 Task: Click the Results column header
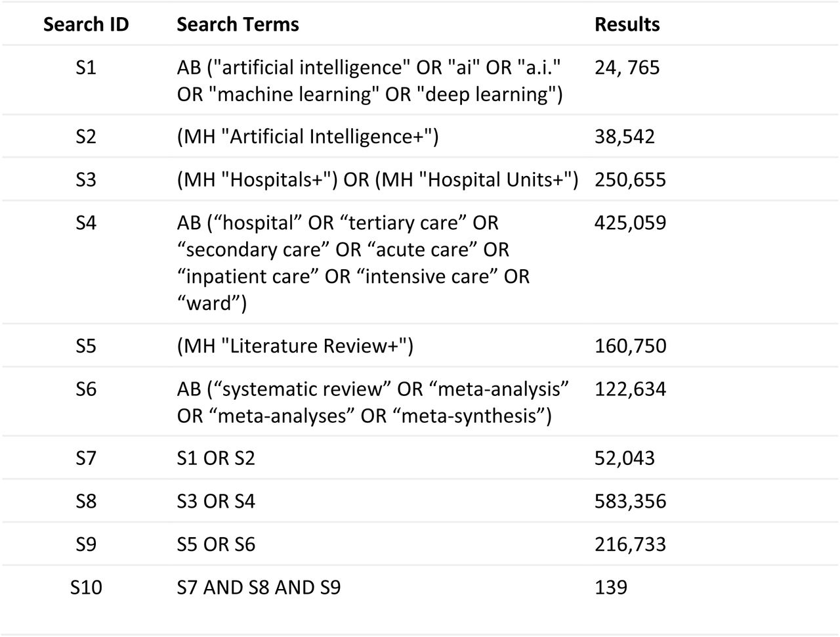pos(627,24)
